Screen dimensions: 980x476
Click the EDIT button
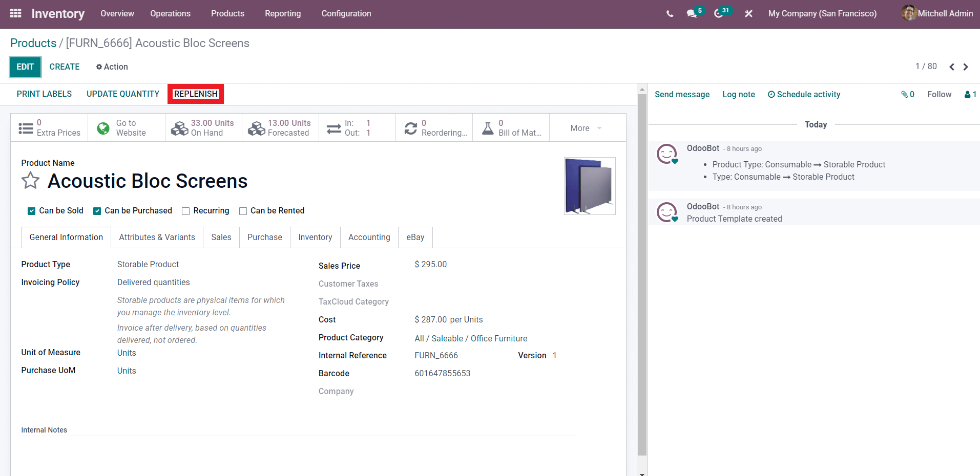pos(25,67)
